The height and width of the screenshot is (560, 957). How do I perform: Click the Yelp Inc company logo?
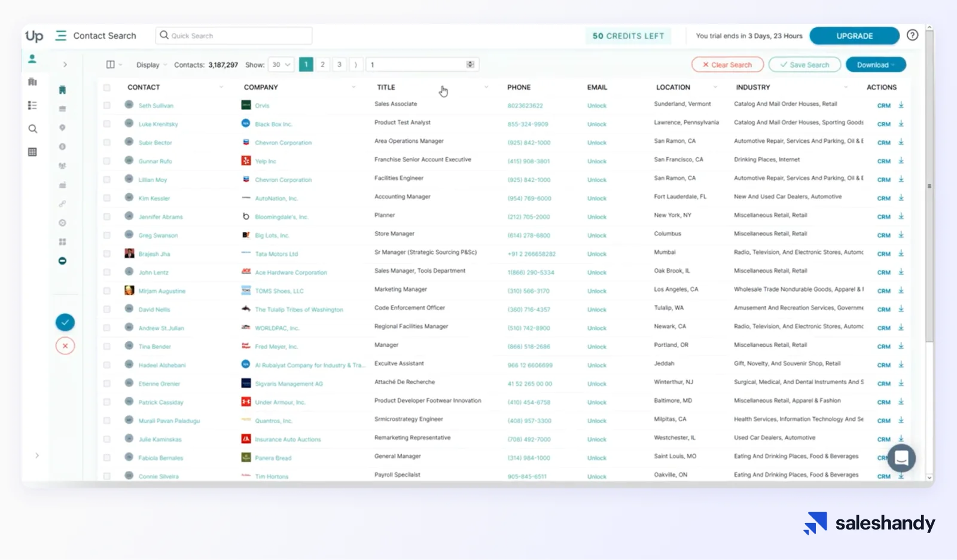point(246,161)
